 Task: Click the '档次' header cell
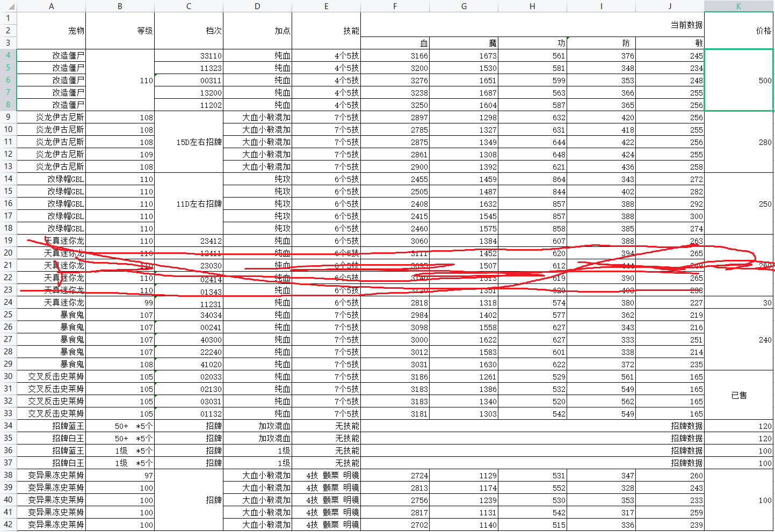pos(189,31)
